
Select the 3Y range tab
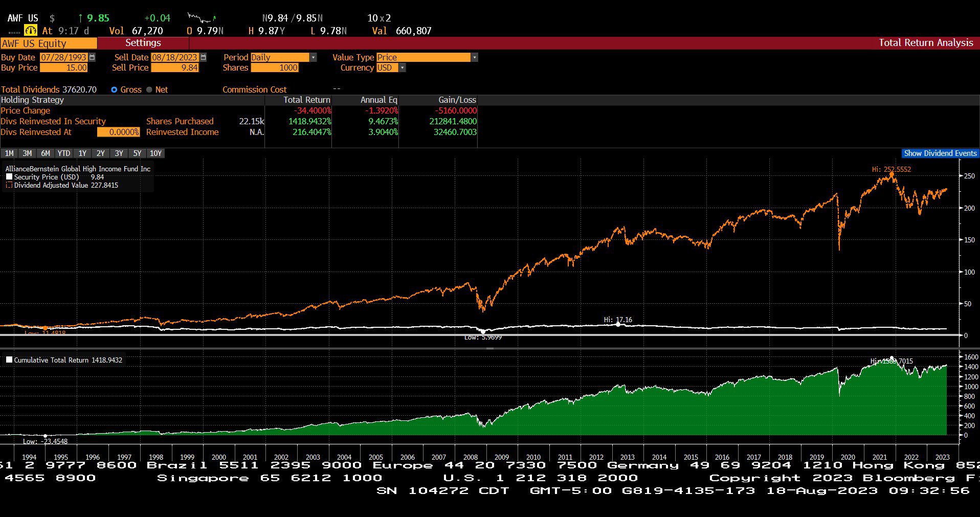tap(119, 153)
